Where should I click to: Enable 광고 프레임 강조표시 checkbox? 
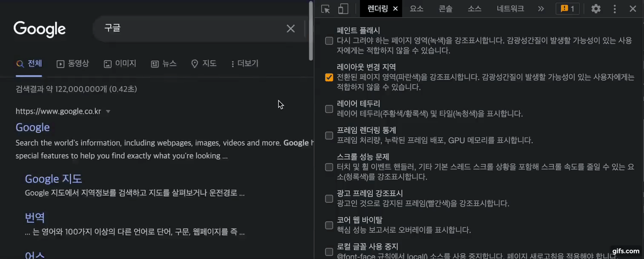[329, 199]
